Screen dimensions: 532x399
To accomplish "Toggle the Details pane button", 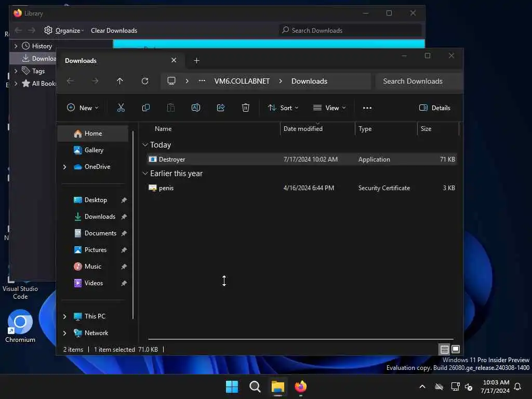I will pyautogui.click(x=435, y=108).
